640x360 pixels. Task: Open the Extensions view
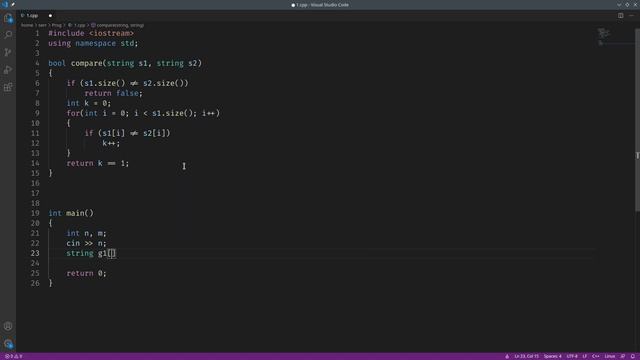8,87
